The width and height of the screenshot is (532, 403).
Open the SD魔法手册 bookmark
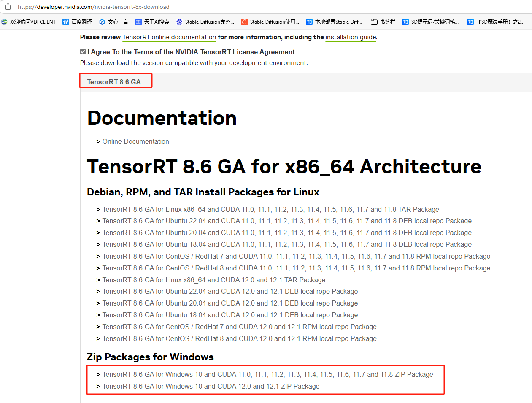pos(496,22)
